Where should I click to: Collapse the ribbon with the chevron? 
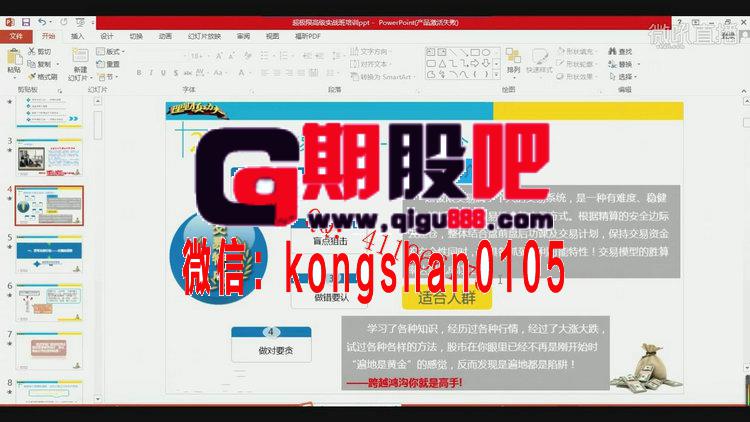[744, 90]
